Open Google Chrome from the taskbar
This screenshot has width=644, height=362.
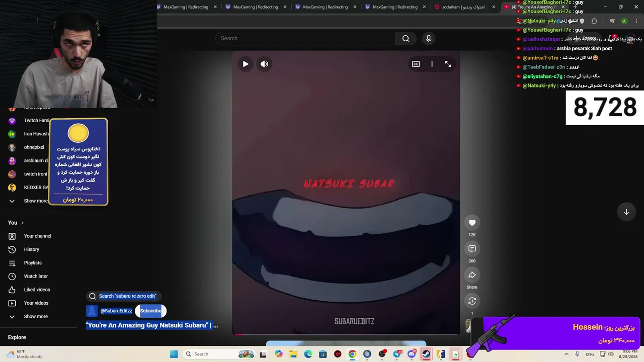pyautogui.click(x=352, y=354)
